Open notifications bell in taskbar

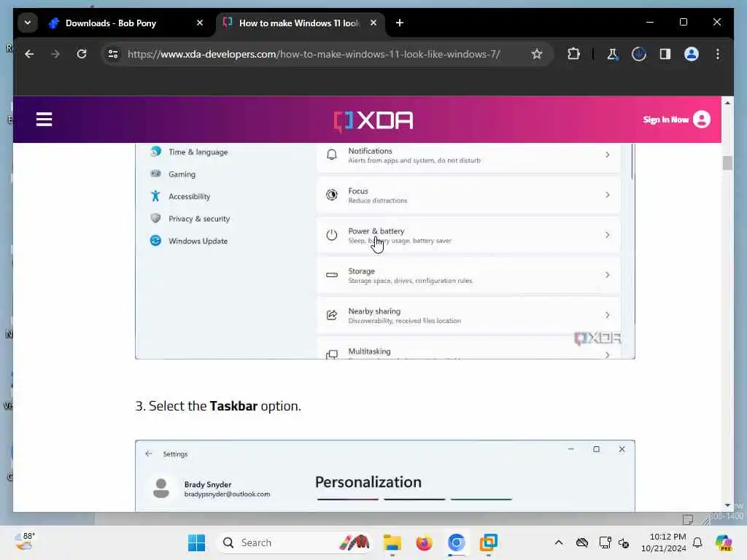(x=697, y=542)
